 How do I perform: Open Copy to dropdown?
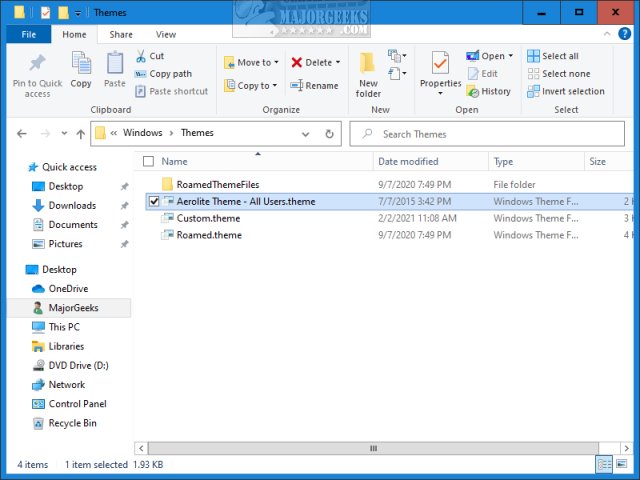pos(251,86)
